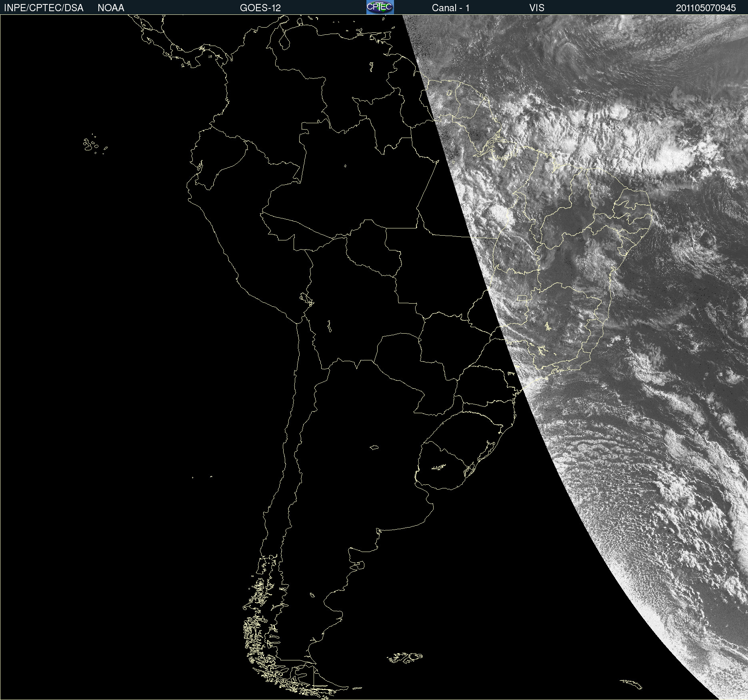The height and width of the screenshot is (700, 748).
Task: Click the CPTEC logo in header
Action: [x=380, y=7]
